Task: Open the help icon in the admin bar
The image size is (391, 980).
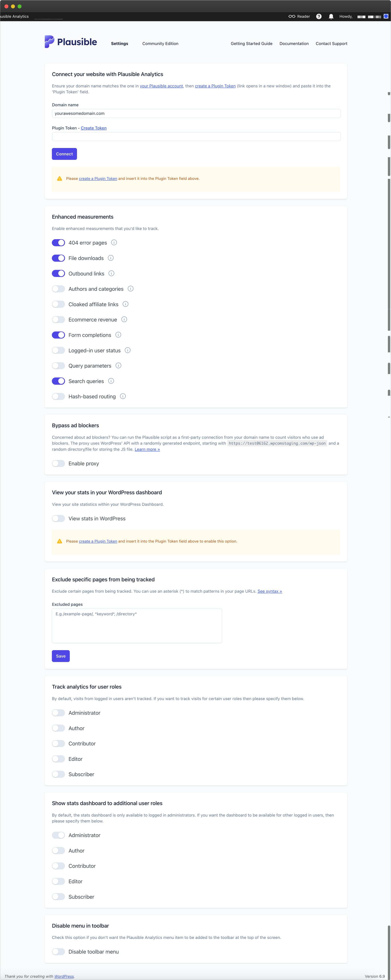Action: click(318, 16)
